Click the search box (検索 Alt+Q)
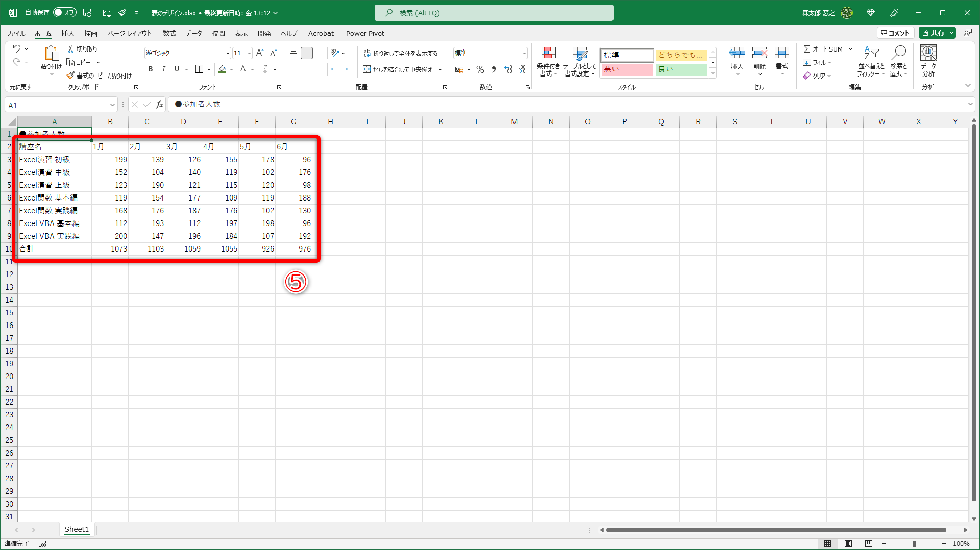Viewport: 980px width, 550px height. (x=494, y=13)
